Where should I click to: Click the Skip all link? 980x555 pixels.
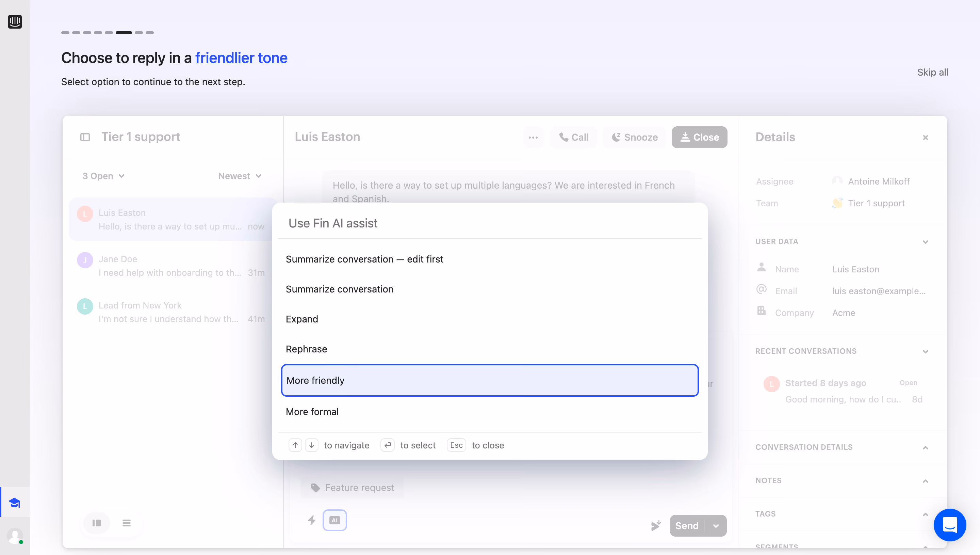[x=933, y=73]
